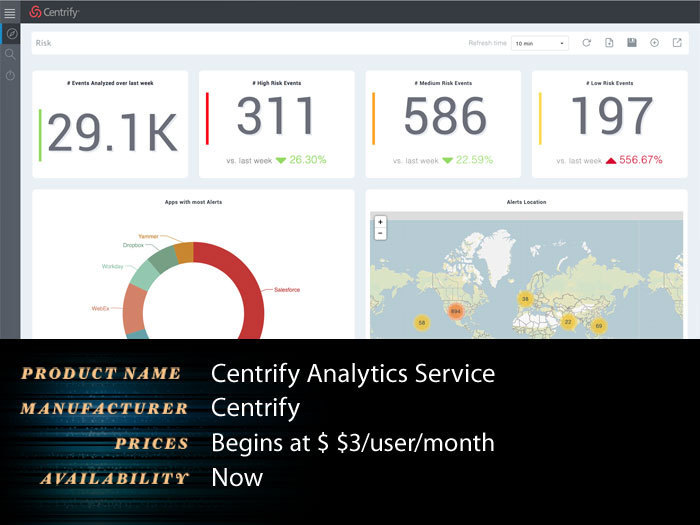Image resolution: width=700 pixels, height=525 pixels.
Task: Refresh the dashboard
Action: pos(587,43)
